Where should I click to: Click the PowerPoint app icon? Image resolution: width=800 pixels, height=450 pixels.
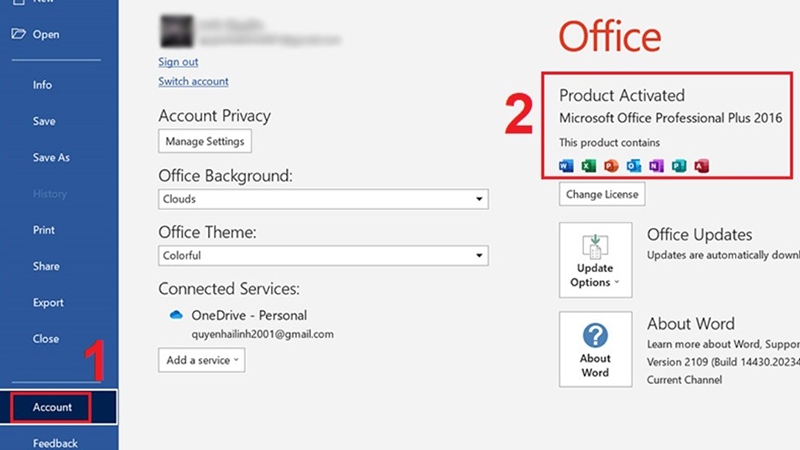[610, 166]
